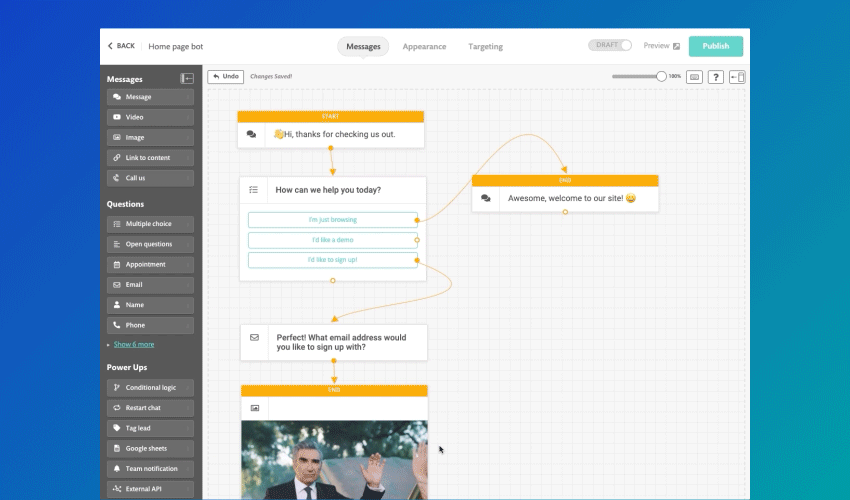This screenshot has width=850, height=500.
Task: Open the Targeting tab
Action: coord(485,46)
